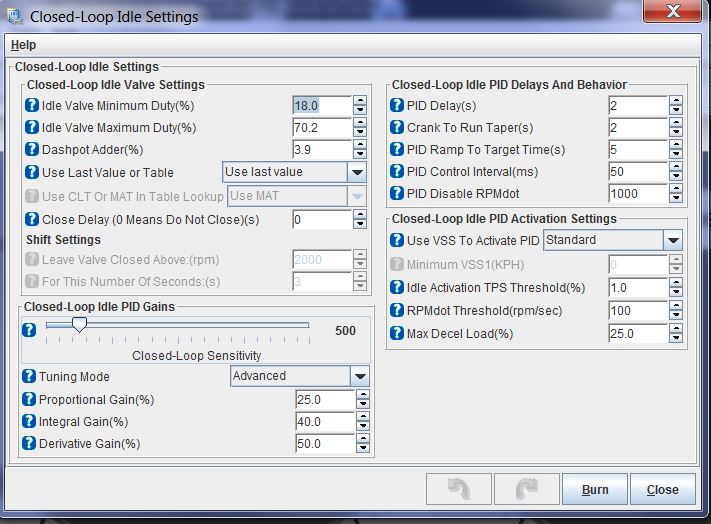
Task: Open help for Idle Activation TPS Threshold
Action: click(x=397, y=287)
